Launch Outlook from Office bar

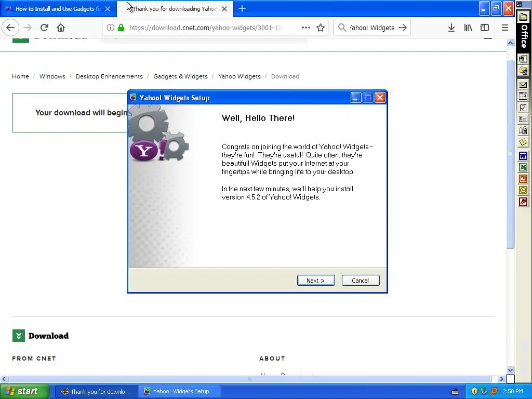(523, 190)
